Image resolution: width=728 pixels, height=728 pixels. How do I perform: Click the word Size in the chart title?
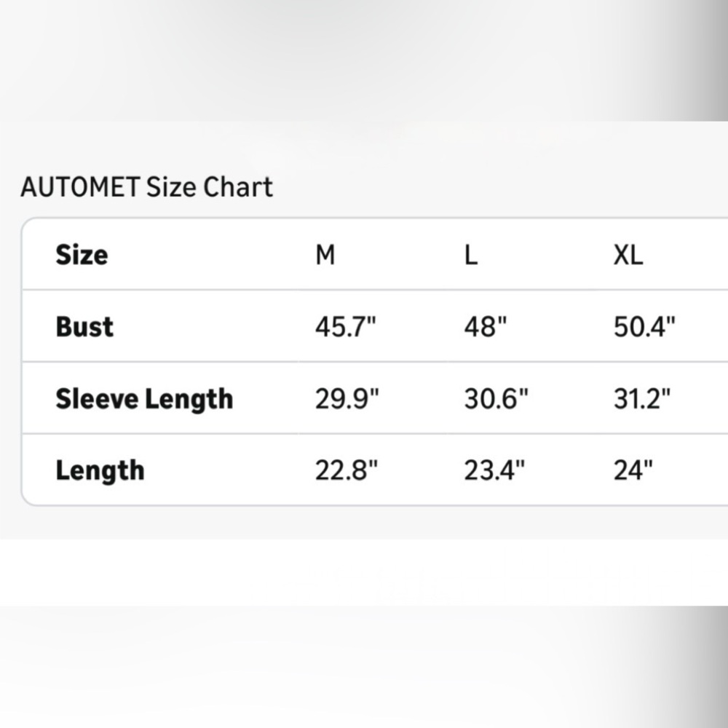tap(171, 187)
